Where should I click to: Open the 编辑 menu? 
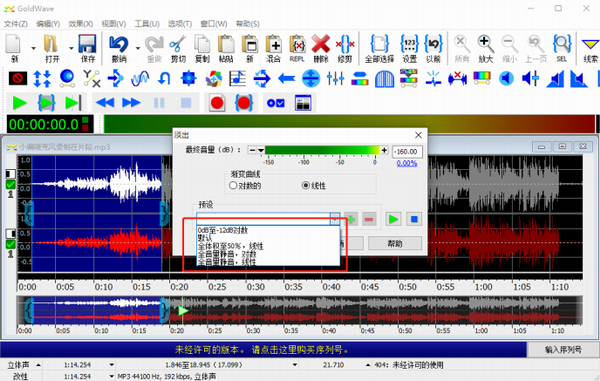click(48, 24)
